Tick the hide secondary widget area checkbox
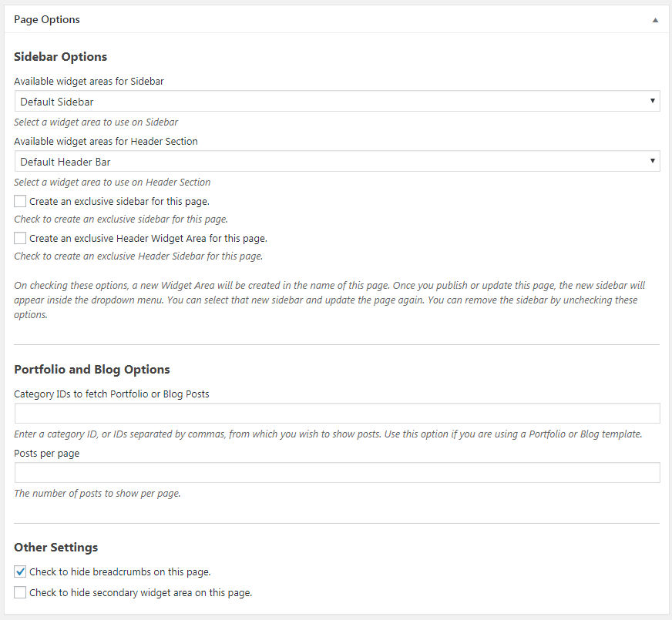 [x=20, y=592]
